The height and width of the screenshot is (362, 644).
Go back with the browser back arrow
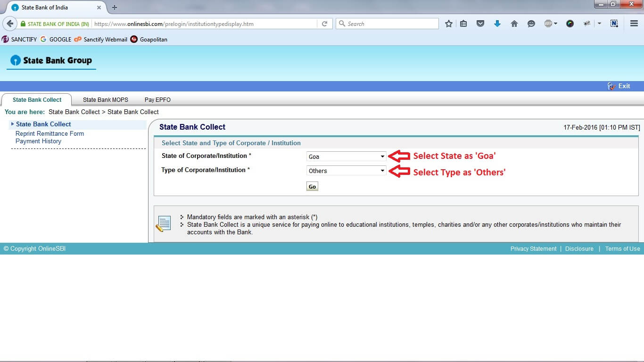(x=10, y=24)
